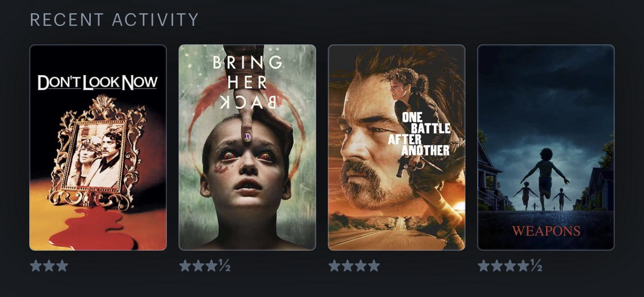Click the One Battle After Another title text
Viewport: 644px width, 297px height.
point(420,134)
